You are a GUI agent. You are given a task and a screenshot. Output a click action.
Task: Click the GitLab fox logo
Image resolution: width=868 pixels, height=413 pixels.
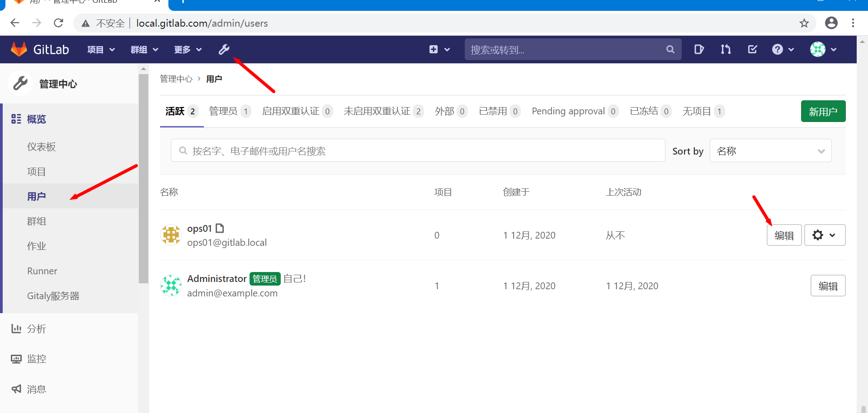[19, 49]
